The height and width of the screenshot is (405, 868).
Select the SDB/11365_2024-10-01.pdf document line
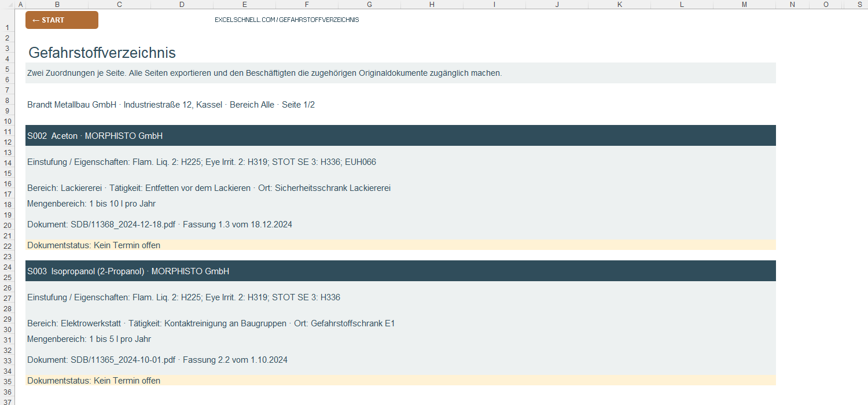coord(157,360)
